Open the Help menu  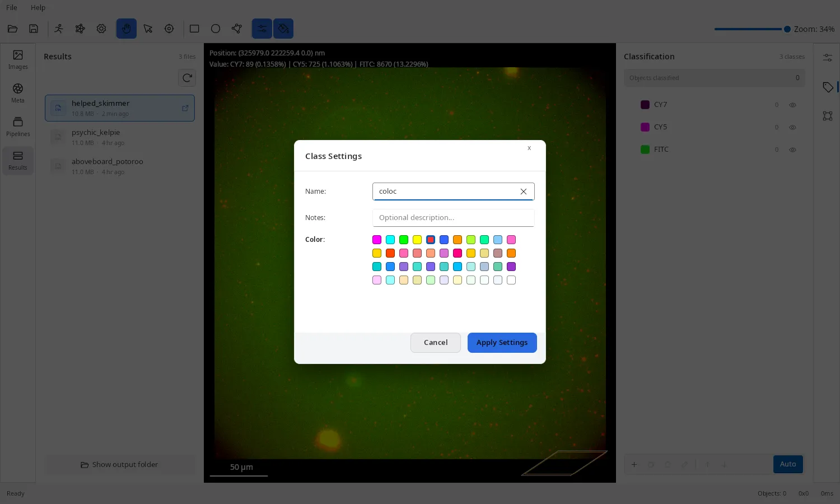coord(38,7)
